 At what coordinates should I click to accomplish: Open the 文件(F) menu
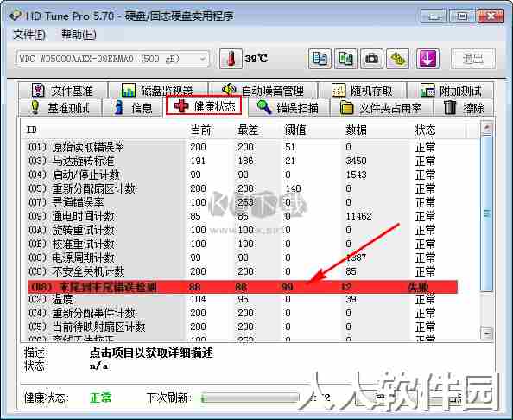(x=29, y=35)
